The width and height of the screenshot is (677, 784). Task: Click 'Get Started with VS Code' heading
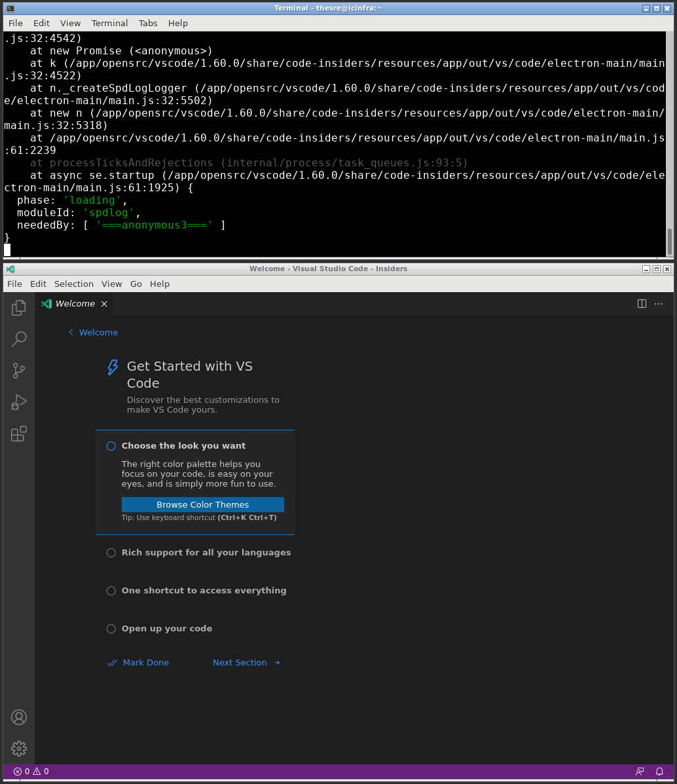click(x=189, y=375)
